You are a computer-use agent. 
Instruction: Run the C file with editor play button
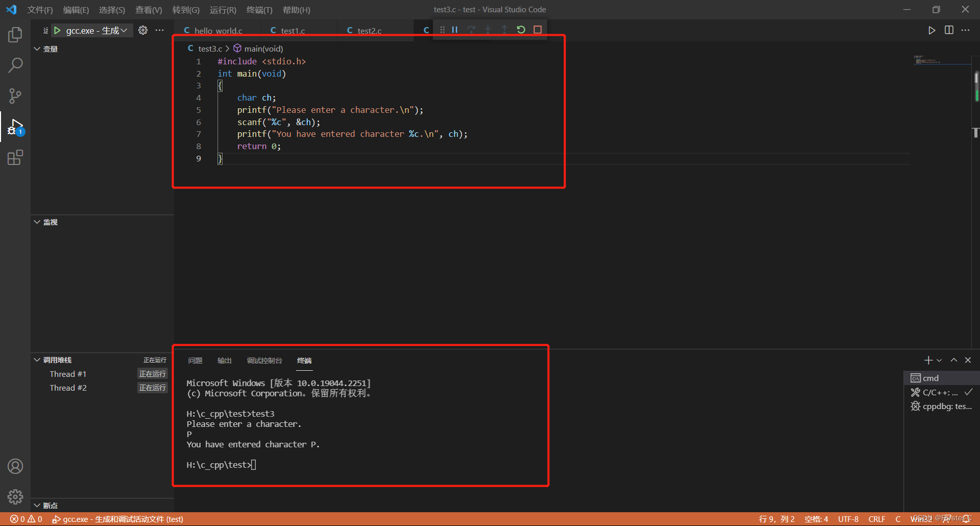932,30
